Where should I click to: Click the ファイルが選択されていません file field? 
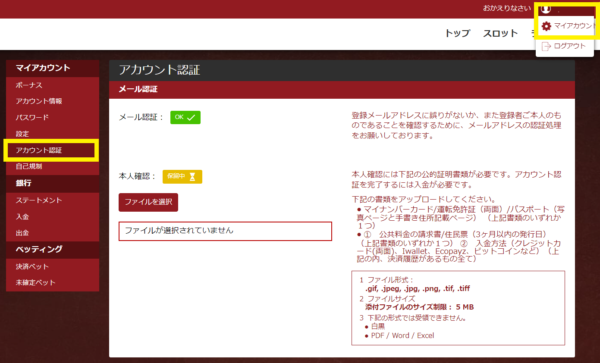click(225, 231)
